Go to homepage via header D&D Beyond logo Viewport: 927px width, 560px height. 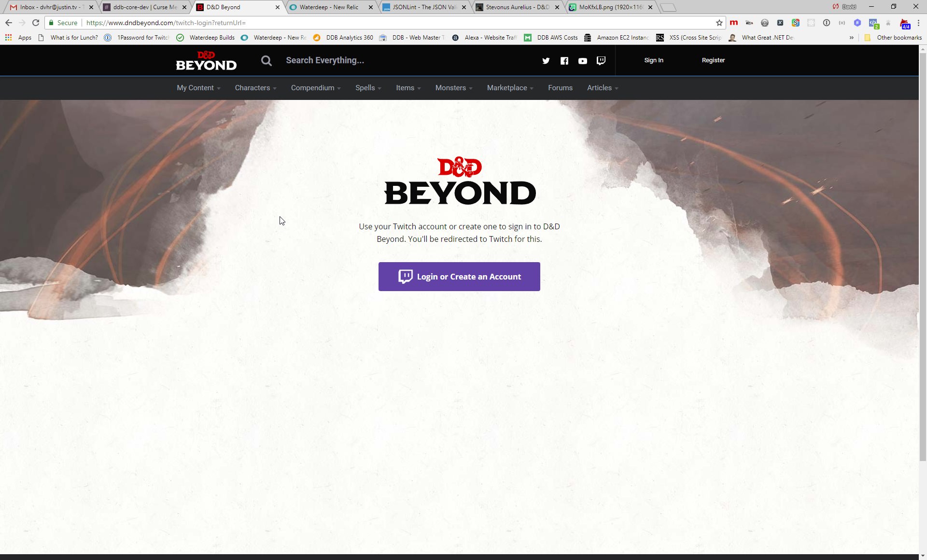point(206,61)
